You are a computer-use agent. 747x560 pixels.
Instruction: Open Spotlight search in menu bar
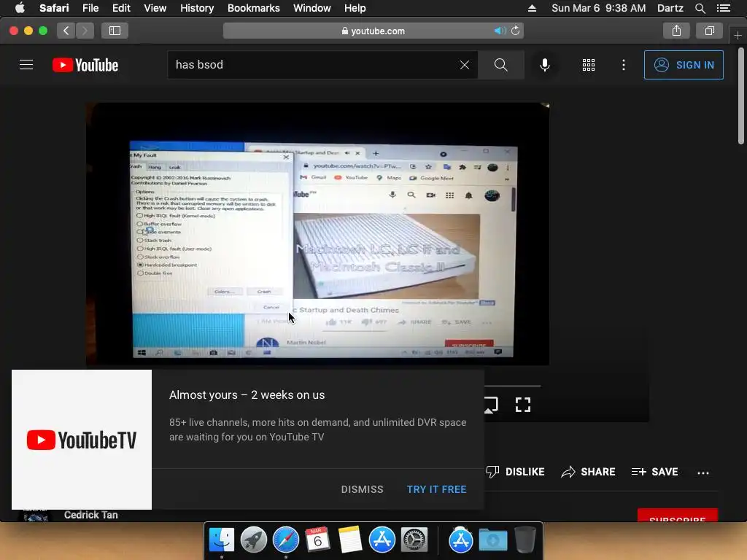click(700, 8)
